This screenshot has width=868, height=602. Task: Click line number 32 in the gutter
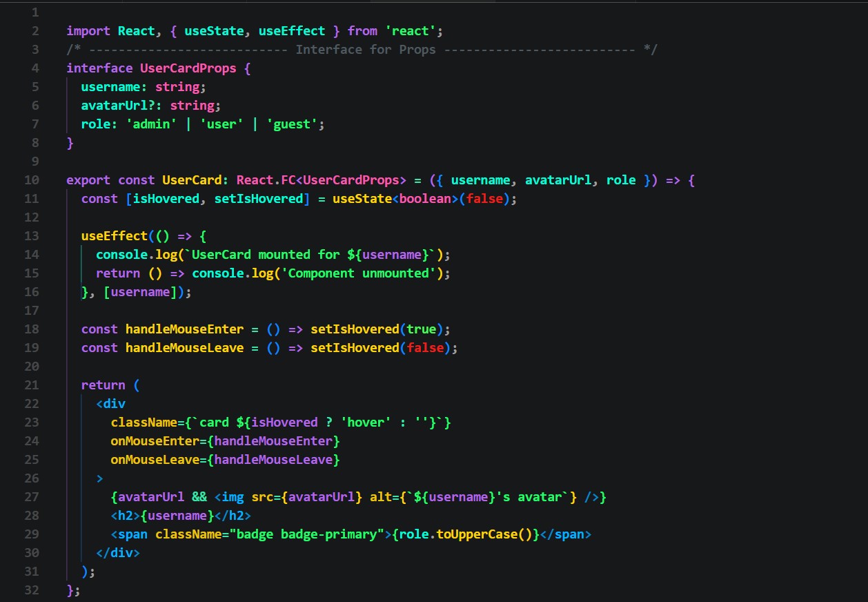tap(32, 590)
